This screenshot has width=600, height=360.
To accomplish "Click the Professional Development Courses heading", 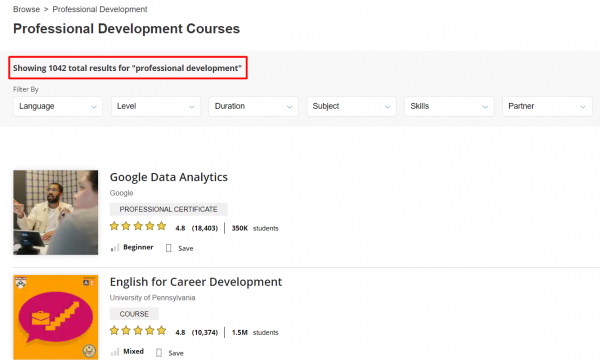I will coord(126,29).
